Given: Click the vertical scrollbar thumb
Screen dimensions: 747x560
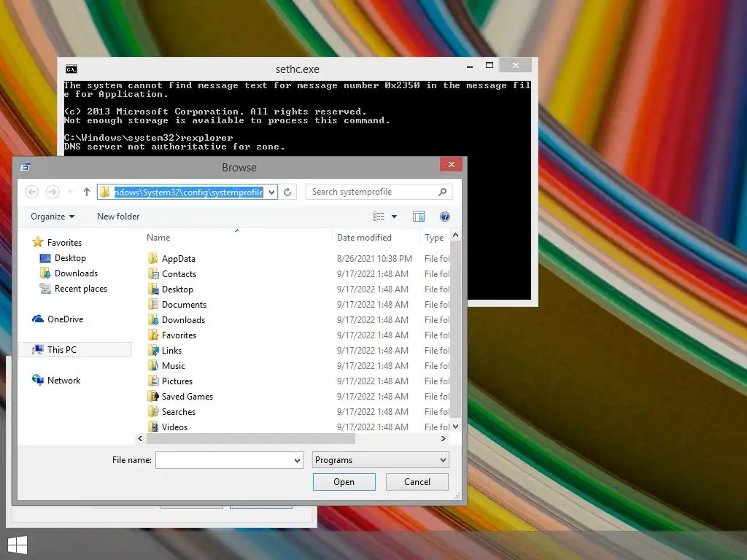Looking at the screenshot, I should 455,329.
